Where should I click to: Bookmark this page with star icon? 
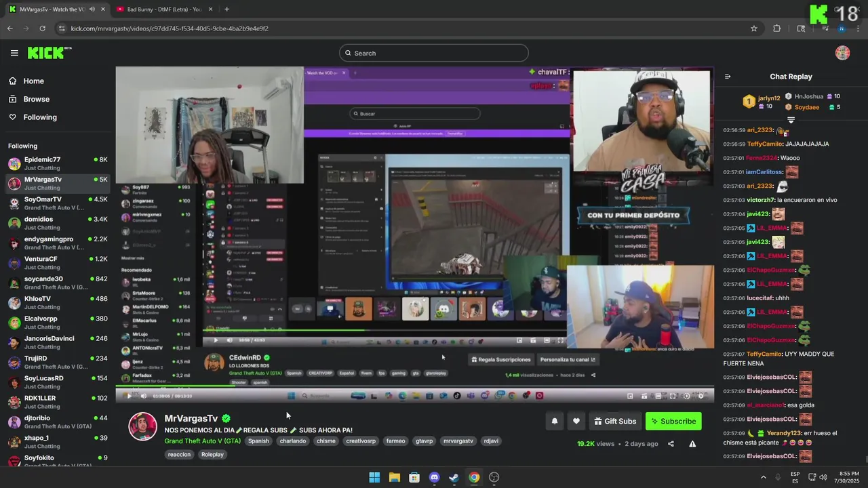[x=753, y=28]
